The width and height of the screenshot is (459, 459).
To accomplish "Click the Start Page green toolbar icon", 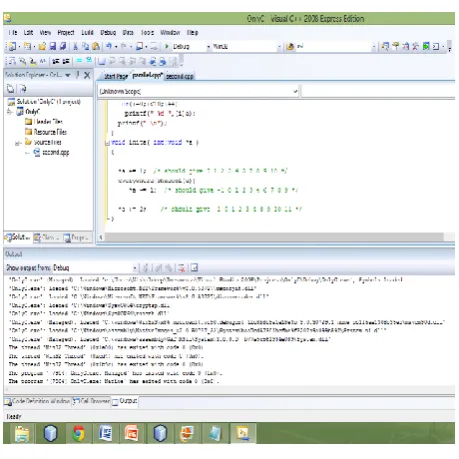I will click(x=426, y=46).
